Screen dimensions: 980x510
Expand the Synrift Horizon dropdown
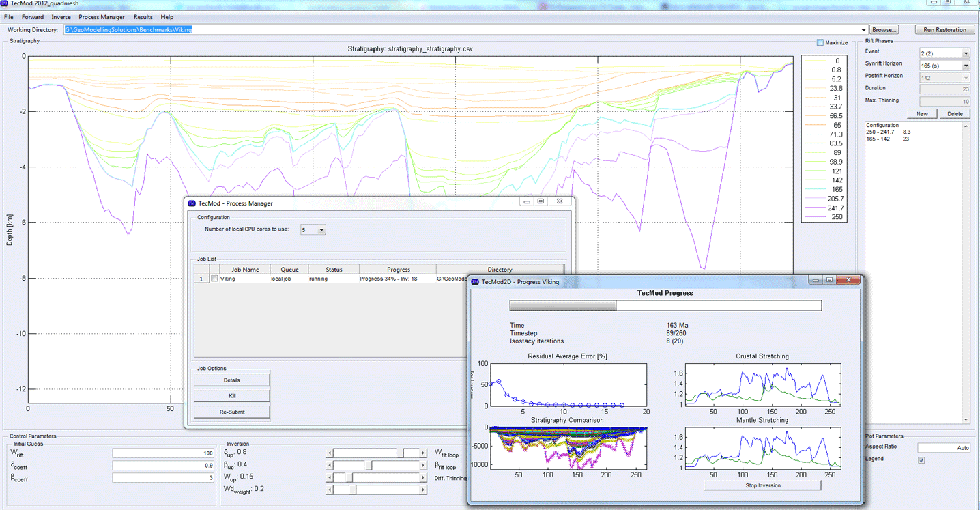(966, 66)
